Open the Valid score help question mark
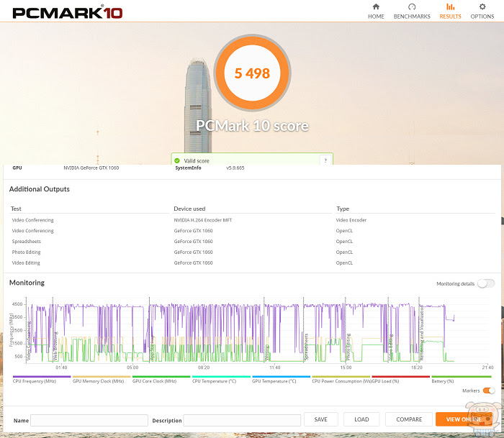This screenshot has width=504, height=438. (325, 160)
